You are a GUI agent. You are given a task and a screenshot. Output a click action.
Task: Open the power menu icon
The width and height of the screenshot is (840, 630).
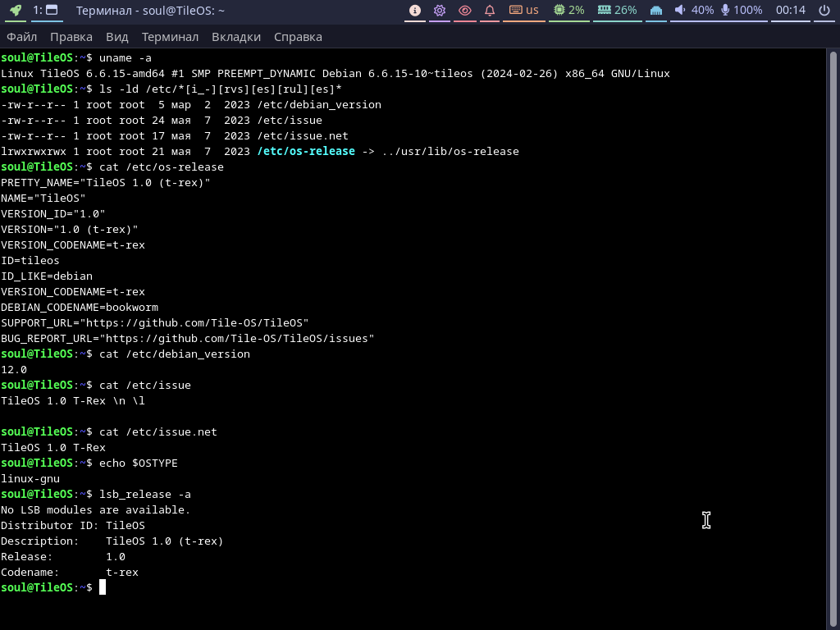point(824,10)
